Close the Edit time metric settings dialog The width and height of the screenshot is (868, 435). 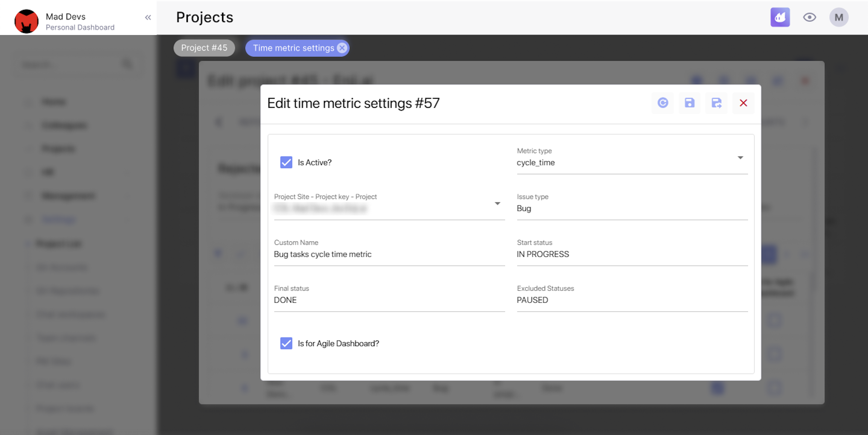point(743,103)
